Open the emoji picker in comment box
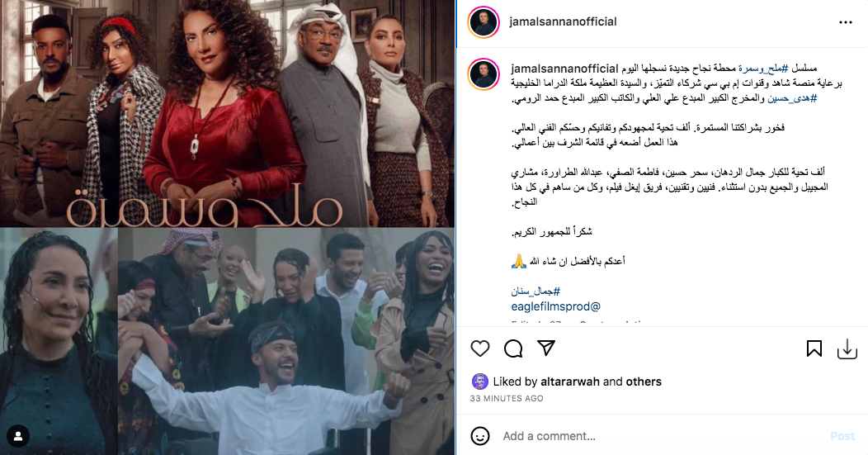868x455 pixels. tap(480, 436)
